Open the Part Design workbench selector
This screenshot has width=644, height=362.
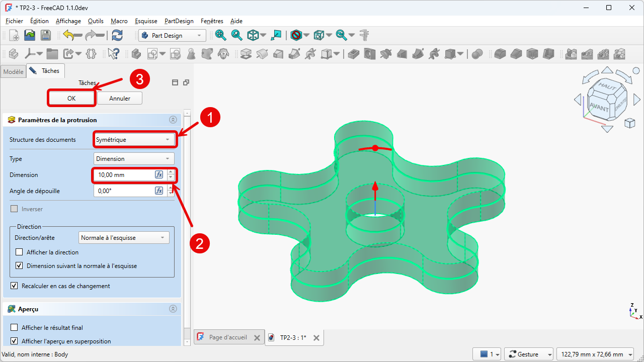pyautogui.click(x=172, y=36)
